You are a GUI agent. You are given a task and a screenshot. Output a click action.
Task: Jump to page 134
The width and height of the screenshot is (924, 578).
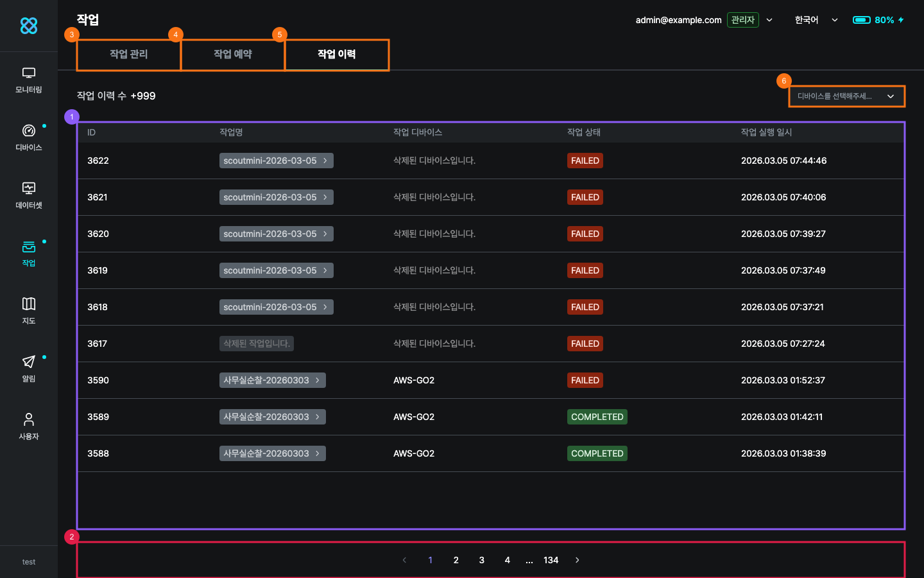551,560
